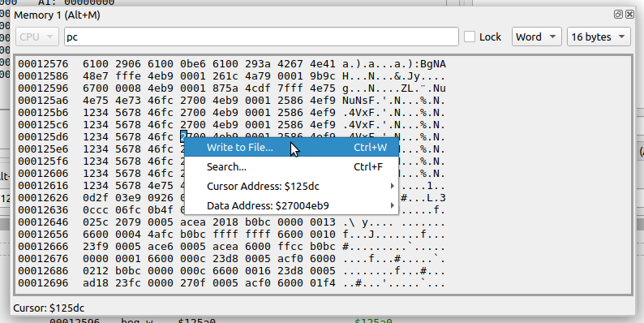Click address 000125b6 row label

point(43,113)
